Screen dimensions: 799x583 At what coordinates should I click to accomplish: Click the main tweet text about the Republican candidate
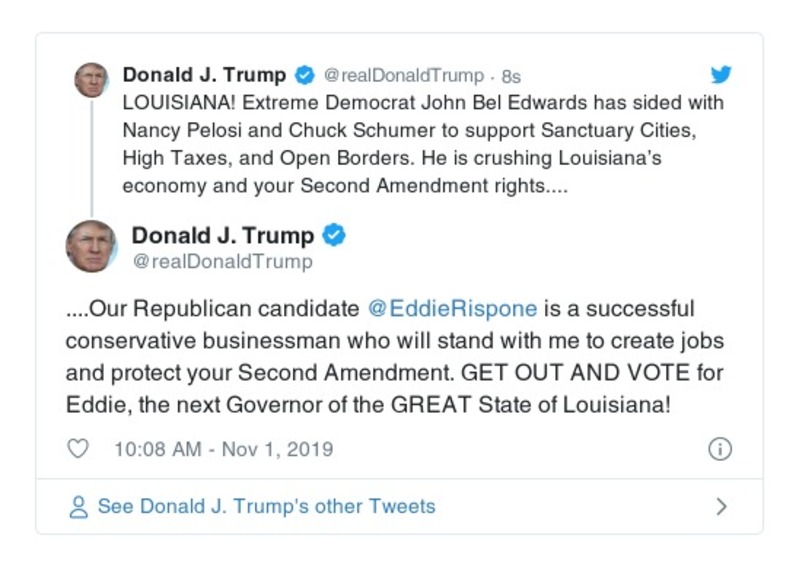click(x=394, y=357)
